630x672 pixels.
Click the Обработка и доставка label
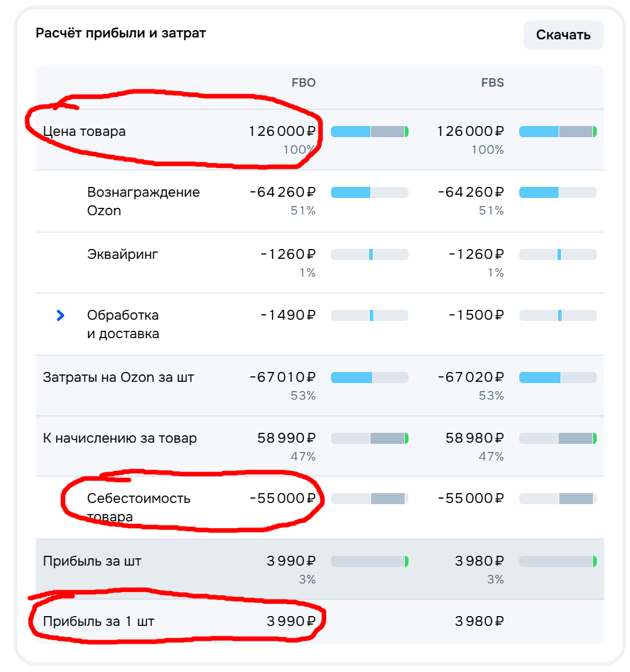point(123,325)
